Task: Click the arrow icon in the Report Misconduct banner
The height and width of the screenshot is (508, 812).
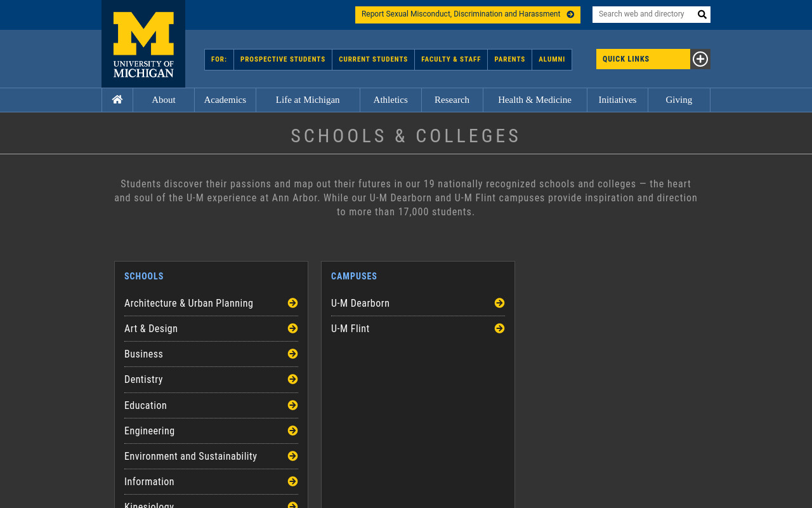Action: click(570, 14)
